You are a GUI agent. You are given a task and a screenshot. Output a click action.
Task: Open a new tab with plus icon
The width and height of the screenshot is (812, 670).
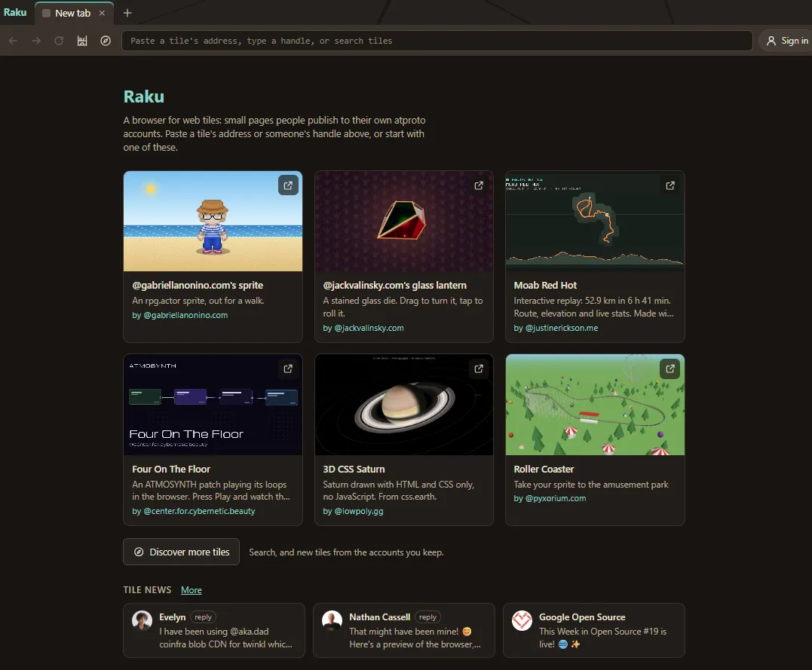pyautogui.click(x=127, y=13)
